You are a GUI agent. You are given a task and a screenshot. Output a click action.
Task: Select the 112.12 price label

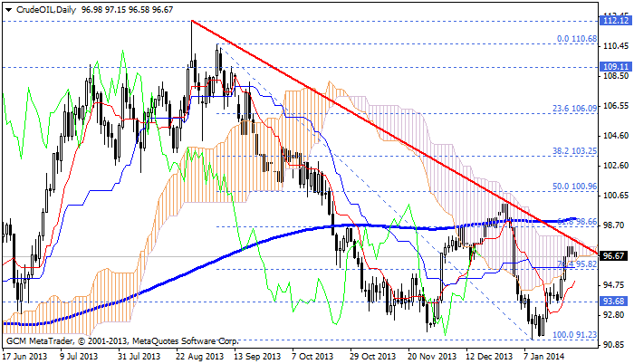point(616,20)
